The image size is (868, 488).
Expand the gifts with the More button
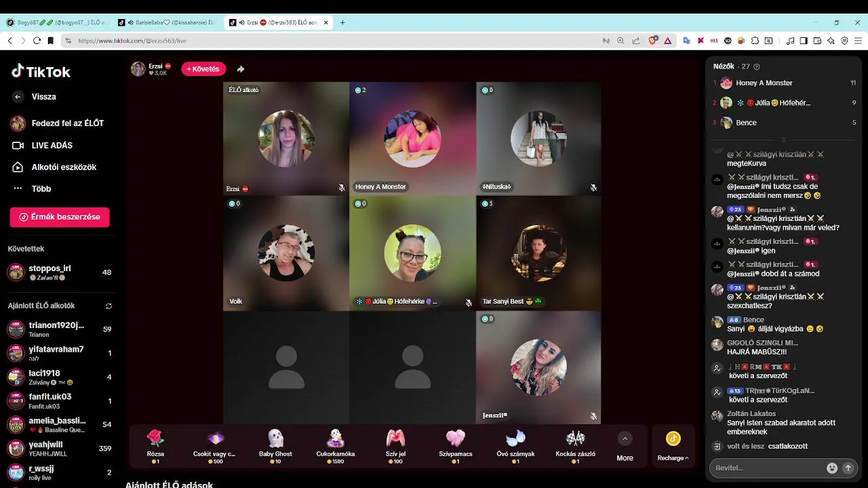tap(625, 446)
